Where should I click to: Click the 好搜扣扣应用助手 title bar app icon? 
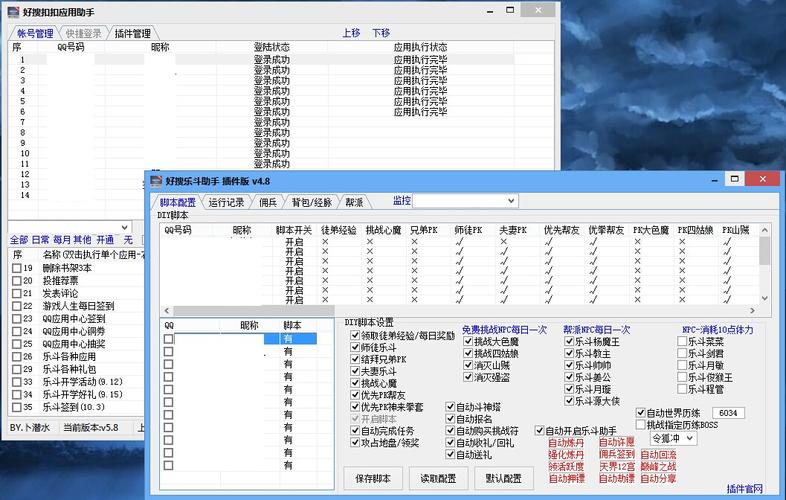pos(14,11)
